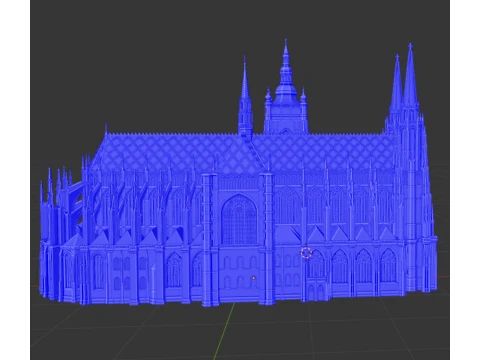Click the red-white 3D cursor ring
480x360 pixels.
(x=306, y=253)
